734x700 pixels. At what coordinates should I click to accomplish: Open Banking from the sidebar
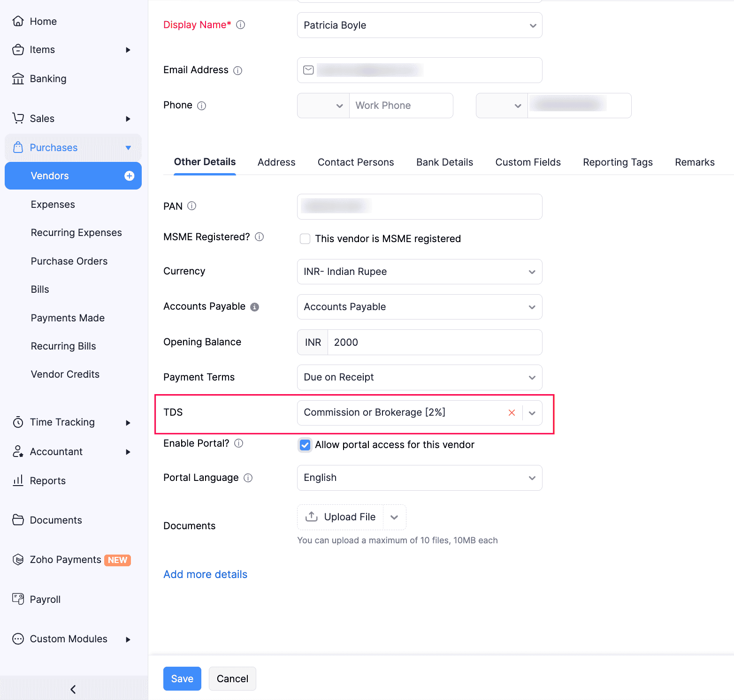48,79
